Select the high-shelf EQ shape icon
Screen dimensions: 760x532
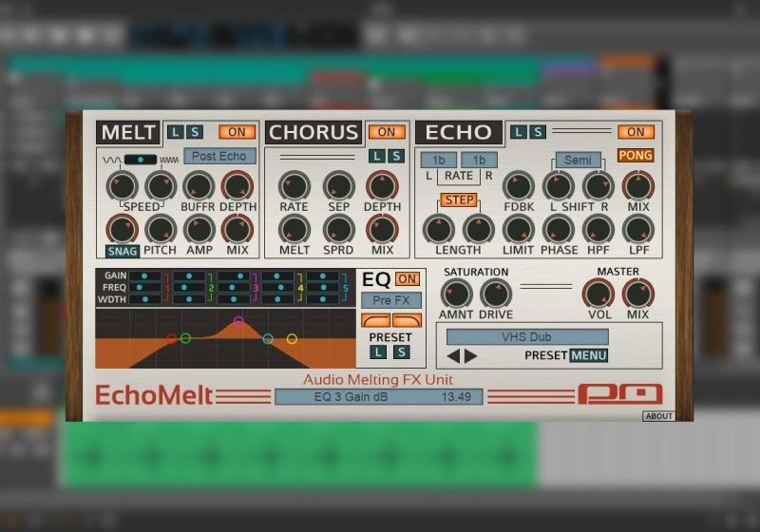[x=407, y=320]
